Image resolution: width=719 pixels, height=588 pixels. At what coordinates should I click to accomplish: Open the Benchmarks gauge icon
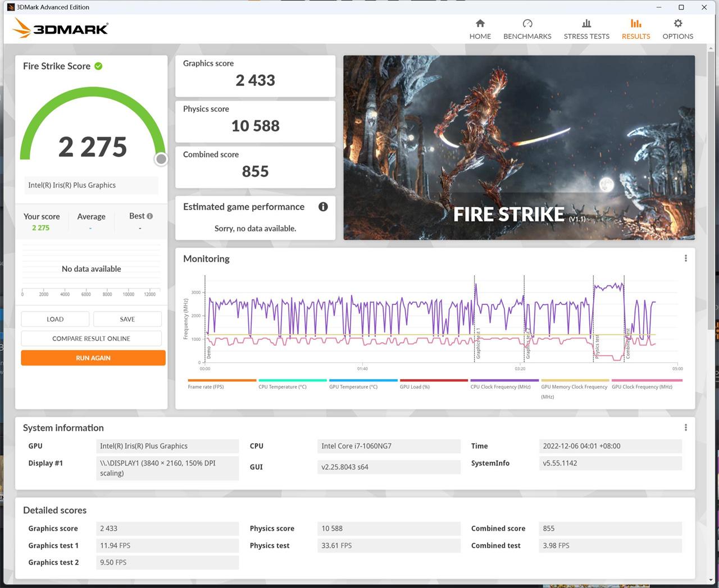pos(527,24)
